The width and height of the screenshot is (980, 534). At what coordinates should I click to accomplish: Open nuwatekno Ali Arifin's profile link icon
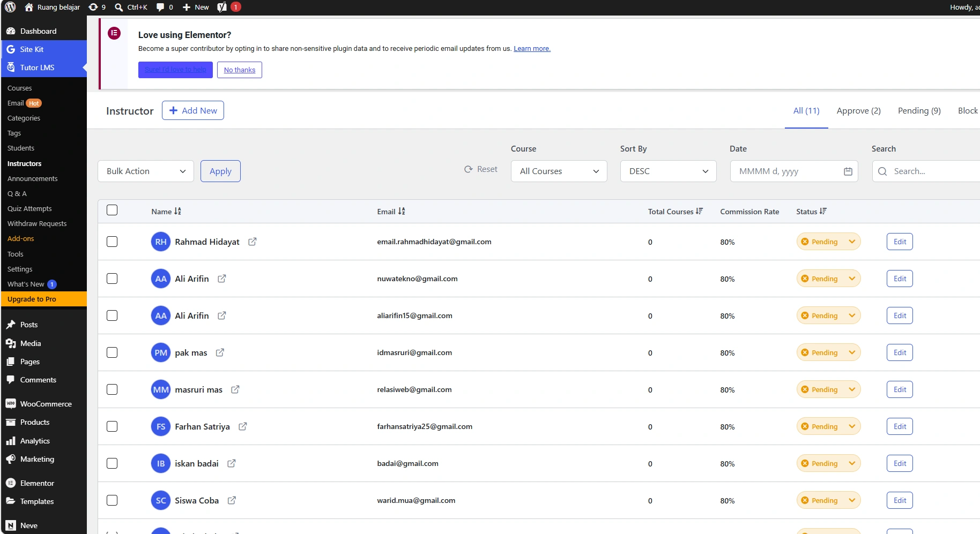tap(222, 279)
